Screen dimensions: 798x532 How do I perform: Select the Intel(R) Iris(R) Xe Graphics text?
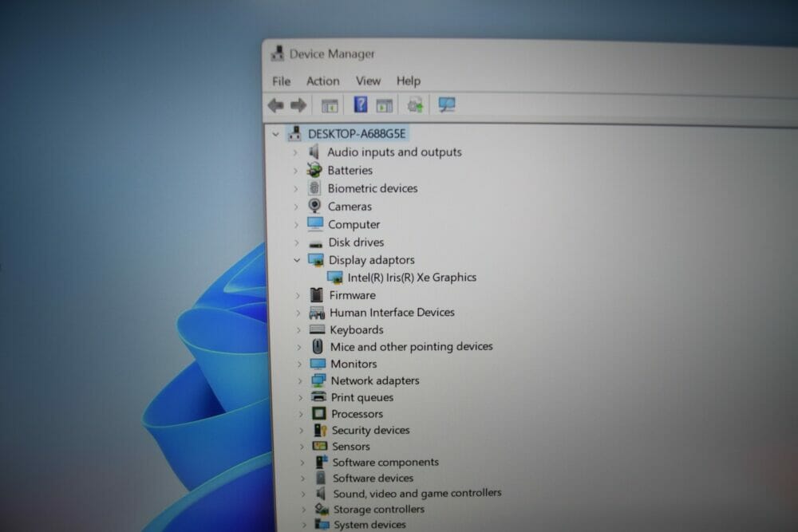[x=412, y=278]
